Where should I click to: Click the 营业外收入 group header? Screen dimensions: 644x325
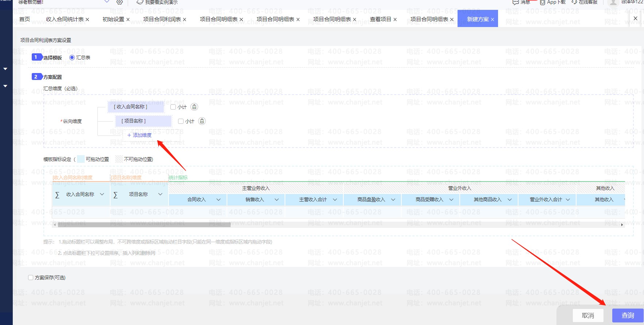460,188
